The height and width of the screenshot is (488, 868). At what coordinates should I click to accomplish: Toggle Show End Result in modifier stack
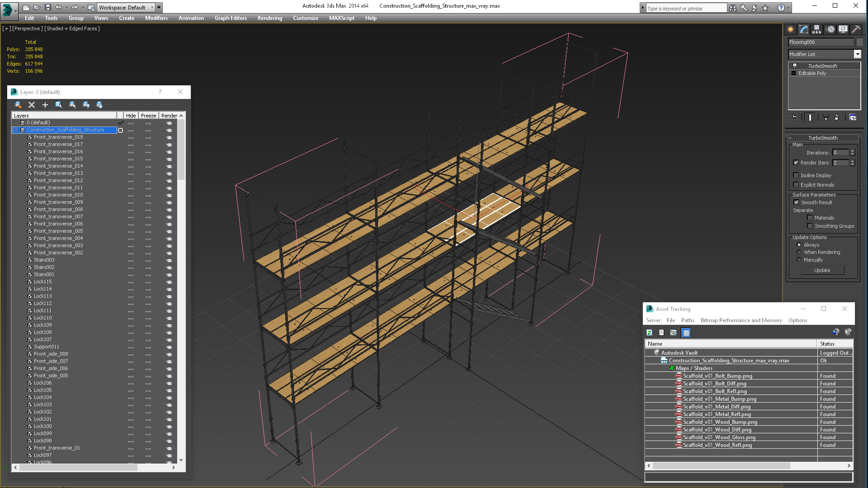tap(810, 117)
